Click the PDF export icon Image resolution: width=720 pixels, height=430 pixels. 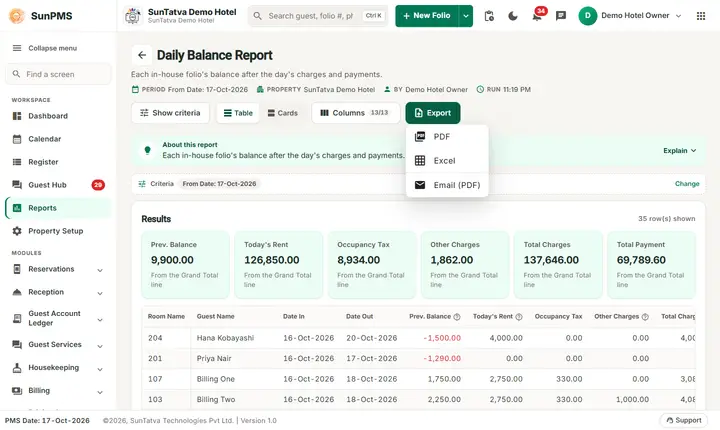click(420, 136)
